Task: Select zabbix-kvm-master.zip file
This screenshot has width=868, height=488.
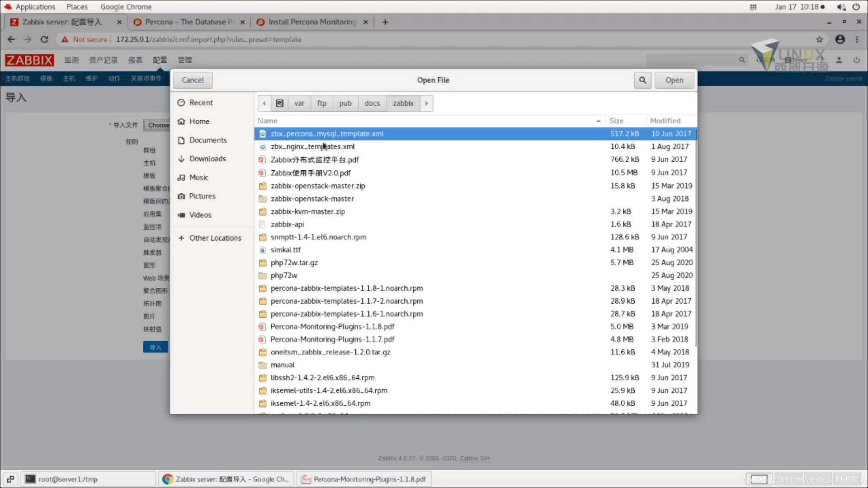Action: [x=475, y=211]
